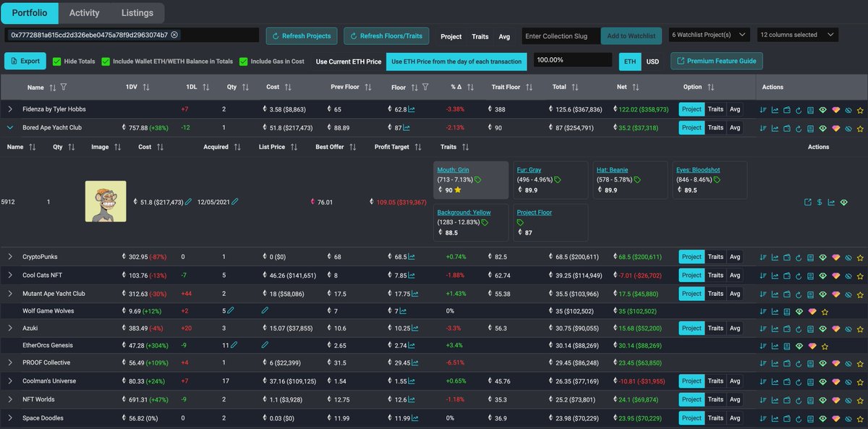The height and width of the screenshot is (429, 868).
Task: Select the Avg view mode in header
Action: (504, 36)
